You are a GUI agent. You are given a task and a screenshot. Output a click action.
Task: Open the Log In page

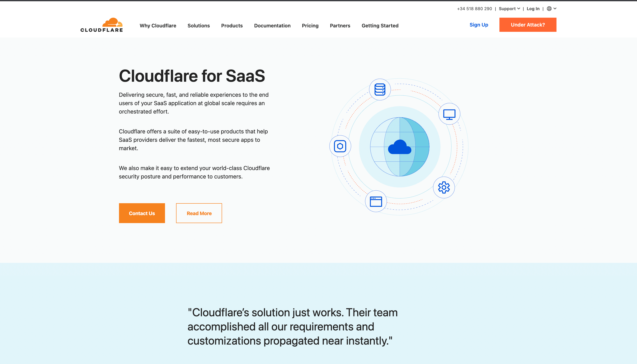(x=533, y=8)
